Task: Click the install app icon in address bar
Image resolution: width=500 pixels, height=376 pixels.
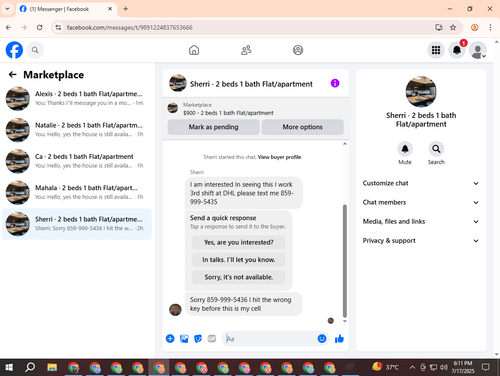Action: point(439,27)
